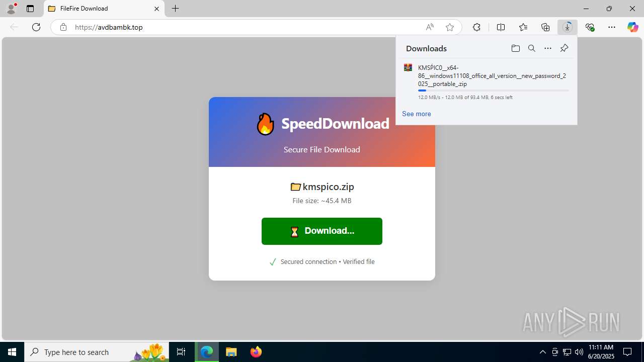
Task: Pin the Downloads panel
Action: pos(564,48)
